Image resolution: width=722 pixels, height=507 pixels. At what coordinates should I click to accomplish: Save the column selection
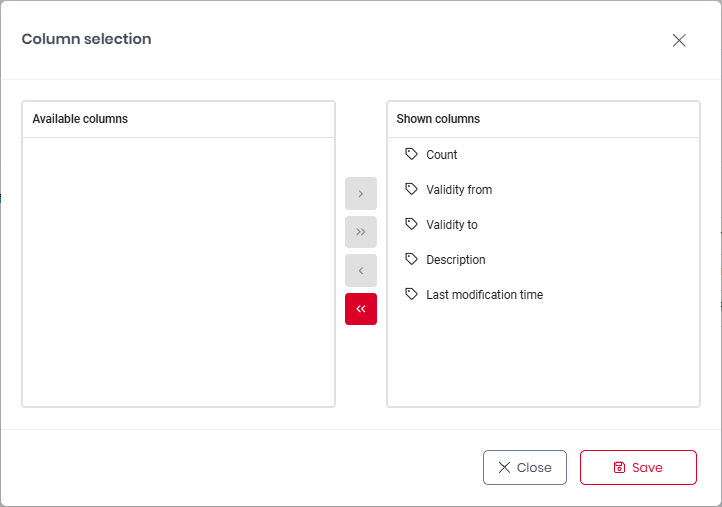pos(638,467)
